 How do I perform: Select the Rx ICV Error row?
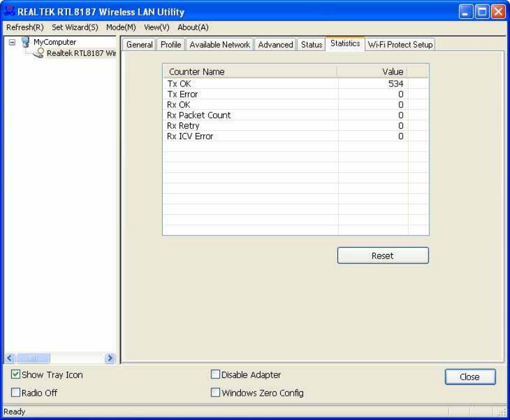295,136
